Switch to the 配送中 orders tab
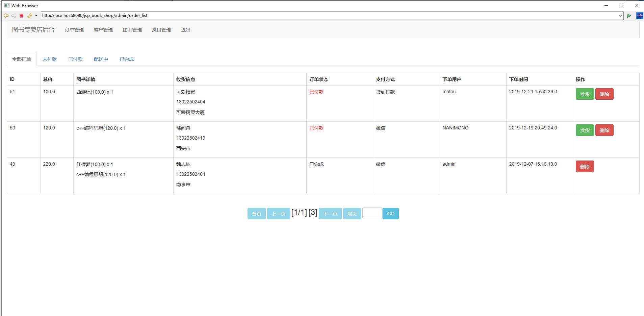The height and width of the screenshot is (316, 644). point(101,59)
